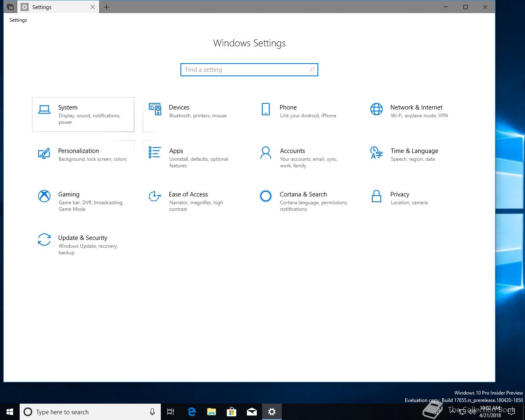Click the Cortana circle icon
525x420 pixels.
click(x=266, y=196)
